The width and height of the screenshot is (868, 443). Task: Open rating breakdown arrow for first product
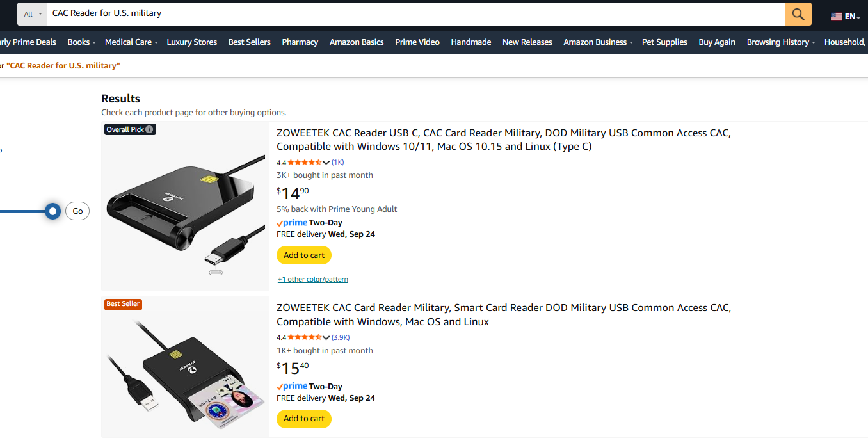coord(326,163)
